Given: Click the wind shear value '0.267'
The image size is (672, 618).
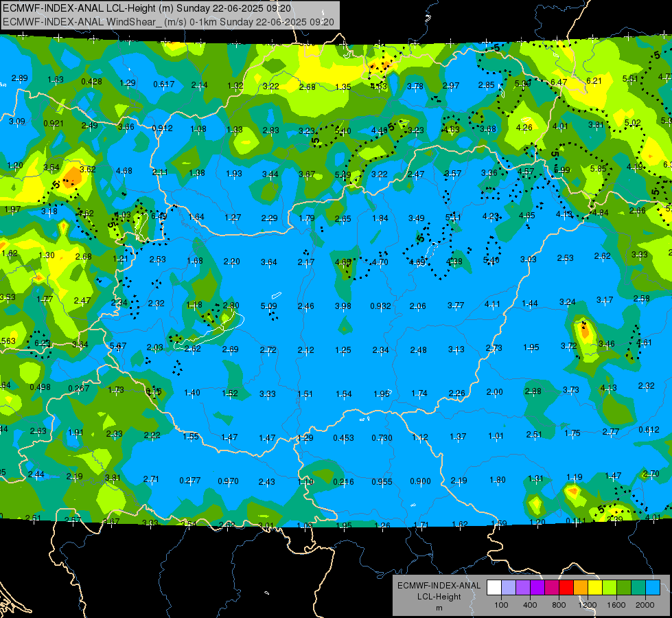Looking at the screenshot, I should pyautogui.click(x=79, y=388).
